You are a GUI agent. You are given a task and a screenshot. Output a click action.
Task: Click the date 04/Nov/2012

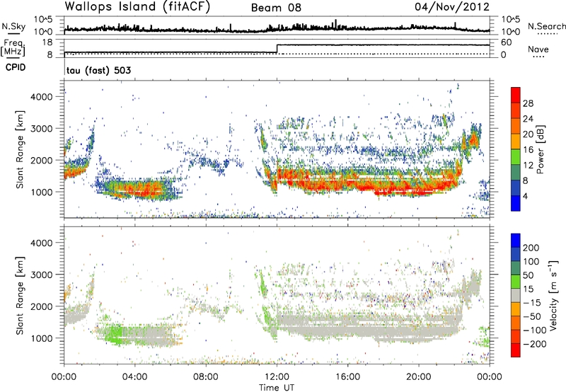(x=452, y=7)
